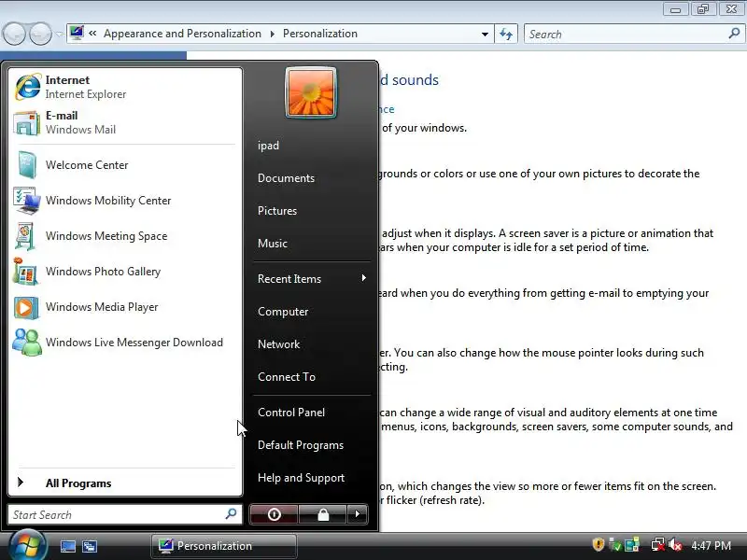Expand the Appearance and Personalization breadcrumb arrow
Image resolution: width=747 pixels, height=560 pixels.
272,34
